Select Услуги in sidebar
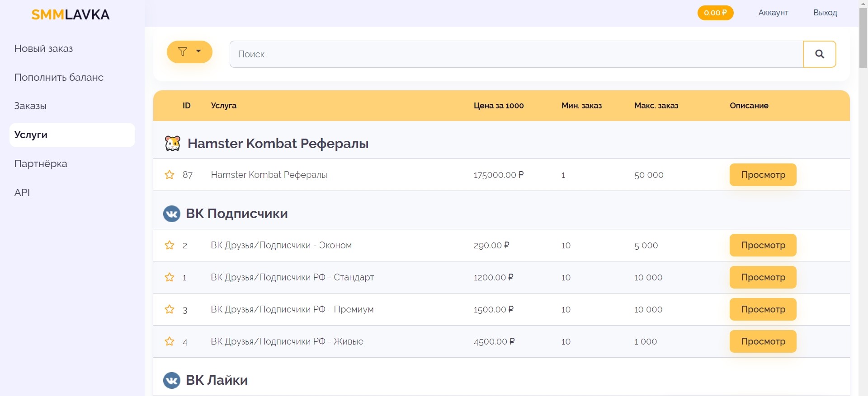The height and width of the screenshot is (396, 868). pos(72,135)
